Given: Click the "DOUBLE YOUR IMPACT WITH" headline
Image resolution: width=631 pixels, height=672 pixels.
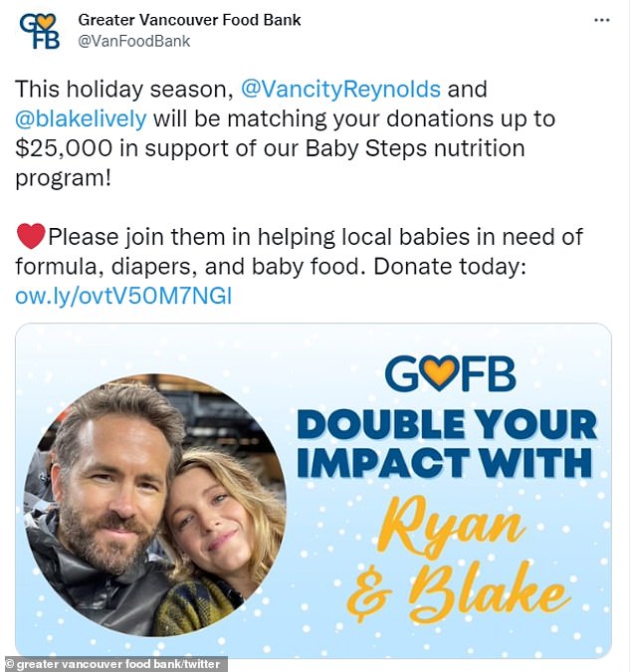Looking at the screenshot, I should tap(447, 443).
